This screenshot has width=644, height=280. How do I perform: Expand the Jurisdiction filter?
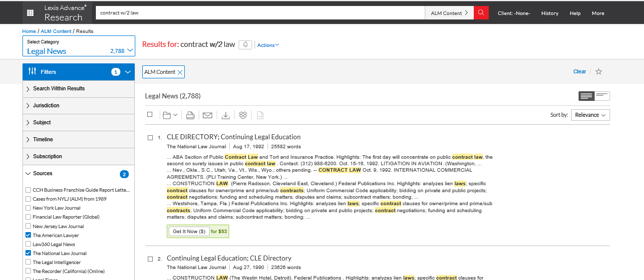tap(78, 106)
